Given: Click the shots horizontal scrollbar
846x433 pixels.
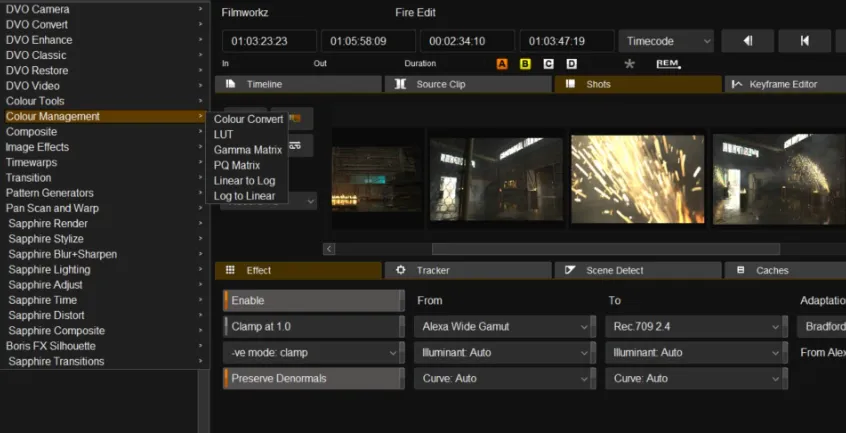Looking at the screenshot, I should (605, 249).
